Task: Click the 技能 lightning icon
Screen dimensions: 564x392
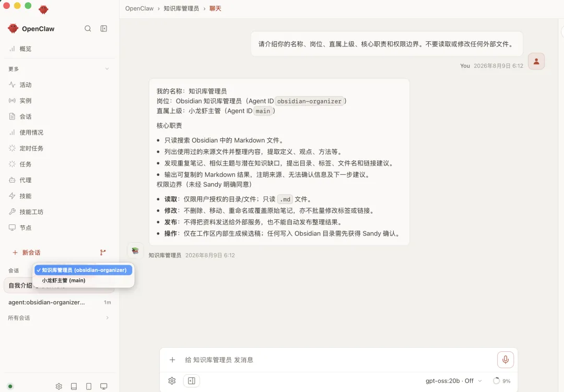Action: (12, 196)
